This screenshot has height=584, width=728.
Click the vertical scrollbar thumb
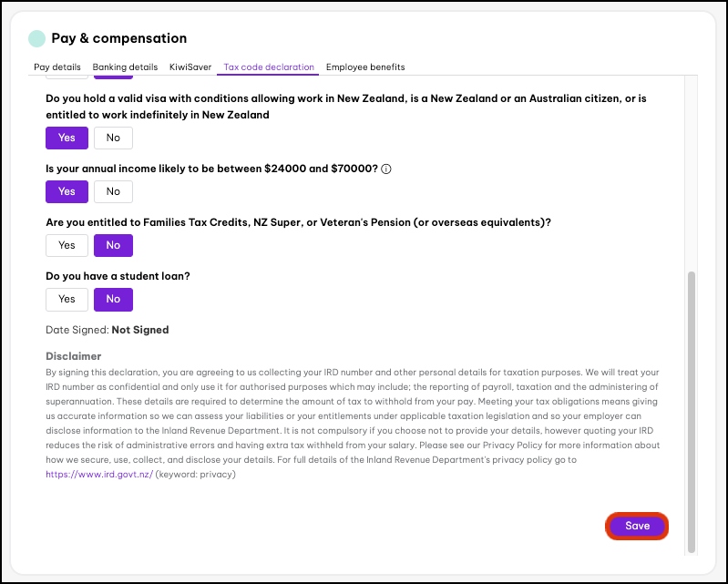tap(691, 410)
